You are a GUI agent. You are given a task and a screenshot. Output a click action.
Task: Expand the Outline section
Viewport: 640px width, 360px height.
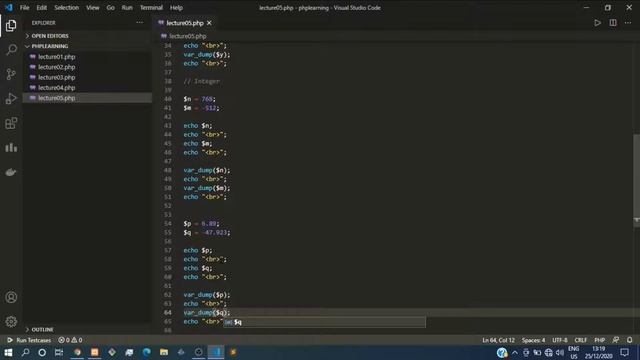tap(42, 329)
